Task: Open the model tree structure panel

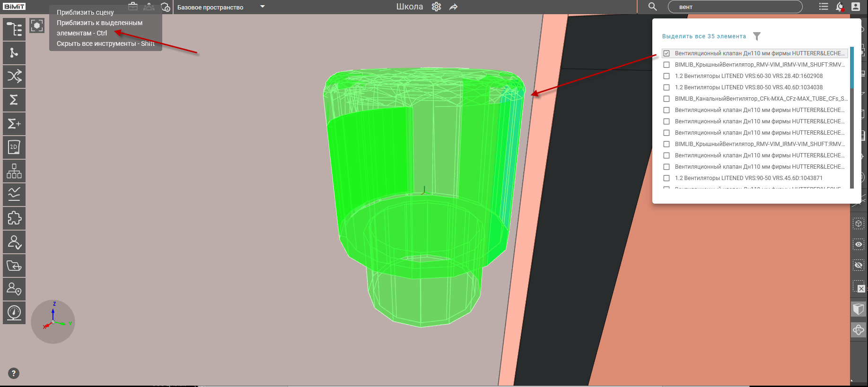Action: (x=14, y=29)
